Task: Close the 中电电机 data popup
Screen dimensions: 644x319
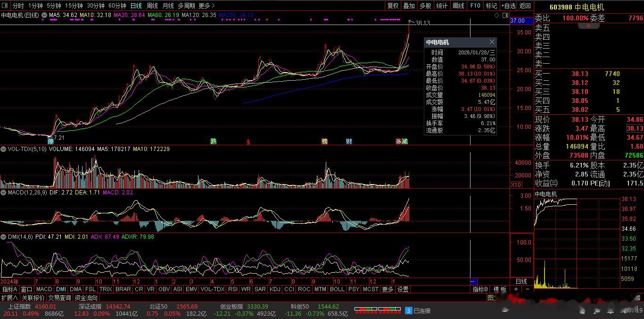Action: pyautogui.click(x=492, y=42)
